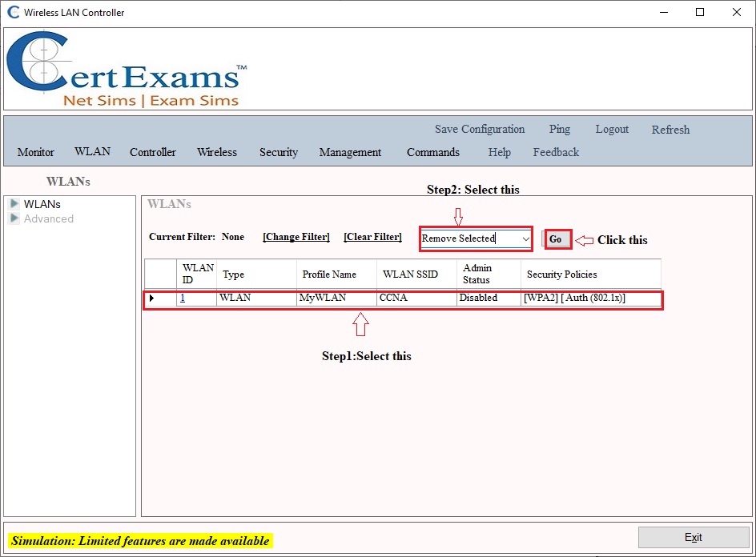Click the WLANs arrow icon in the sidebar
756x557 pixels.
click(x=16, y=204)
